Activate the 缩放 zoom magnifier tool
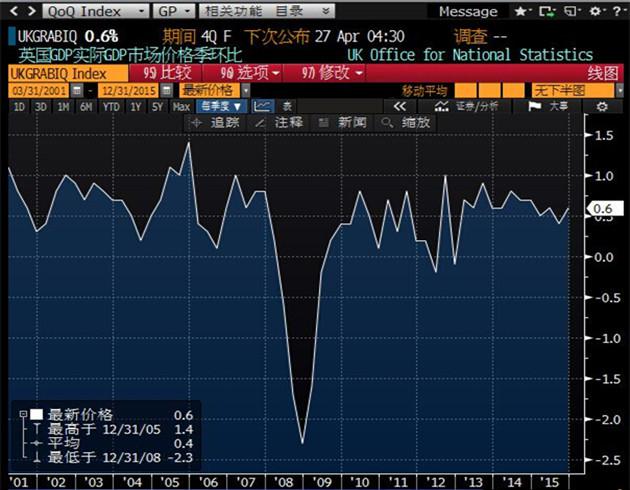630x490 pixels. pyautogui.click(x=407, y=122)
